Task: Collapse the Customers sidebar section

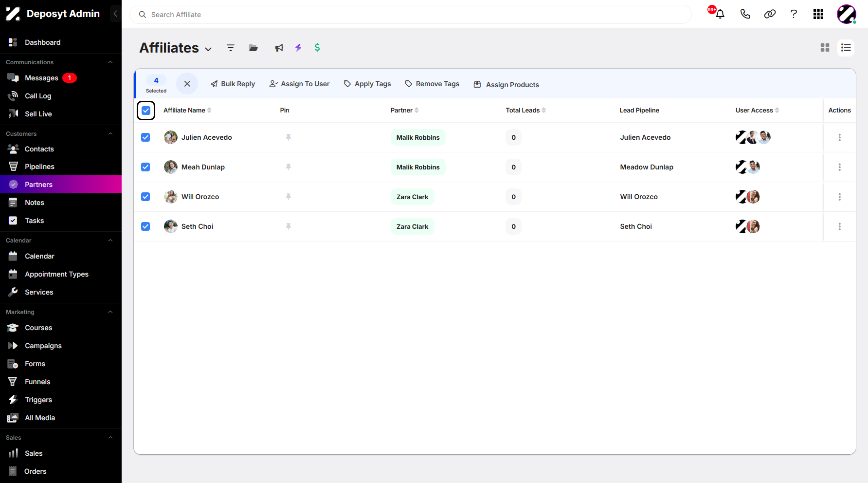Action: [x=110, y=134]
